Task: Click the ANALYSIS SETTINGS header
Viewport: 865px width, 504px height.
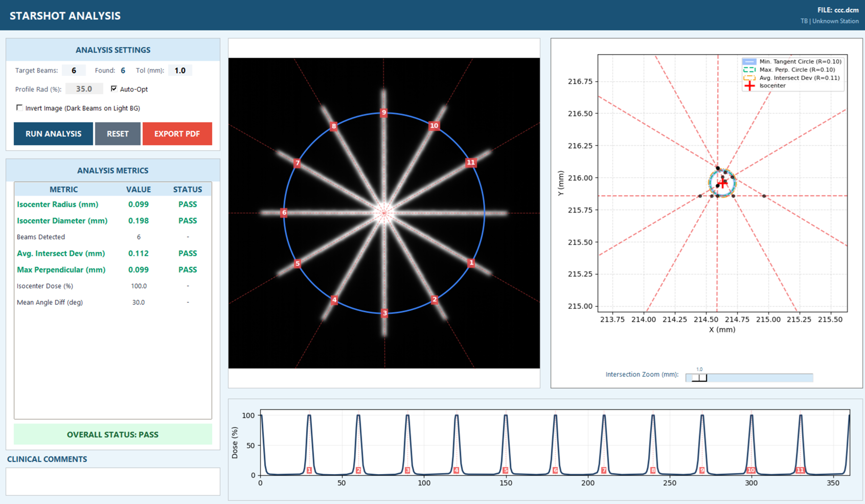Action: click(x=113, y=50)
